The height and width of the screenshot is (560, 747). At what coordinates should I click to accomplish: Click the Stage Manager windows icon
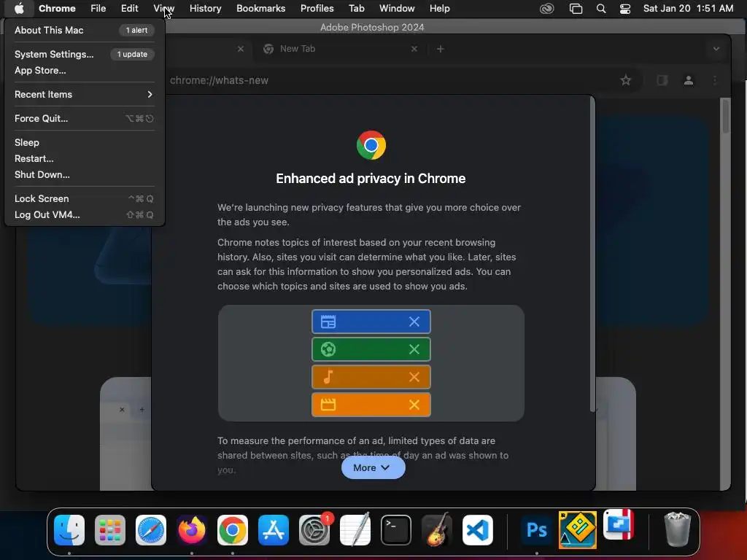(x=576, y=8)
